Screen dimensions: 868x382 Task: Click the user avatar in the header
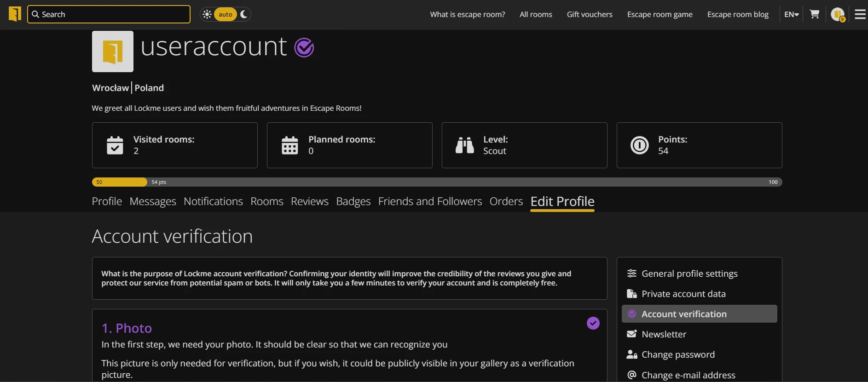(x=837, y=14)
